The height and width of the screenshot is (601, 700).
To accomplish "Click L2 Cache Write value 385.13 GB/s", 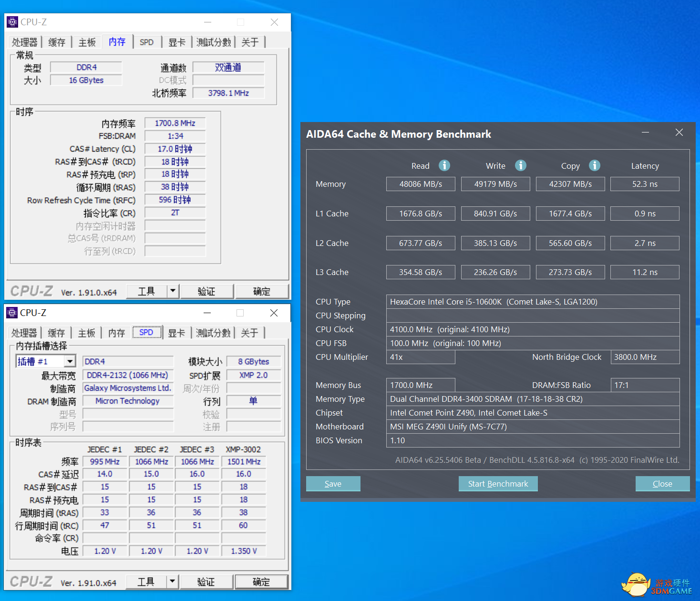I will point(495,243).
